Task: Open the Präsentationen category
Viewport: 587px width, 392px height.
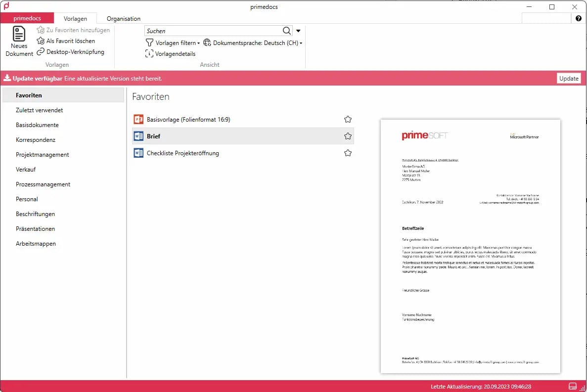Action: pos(63,228)
